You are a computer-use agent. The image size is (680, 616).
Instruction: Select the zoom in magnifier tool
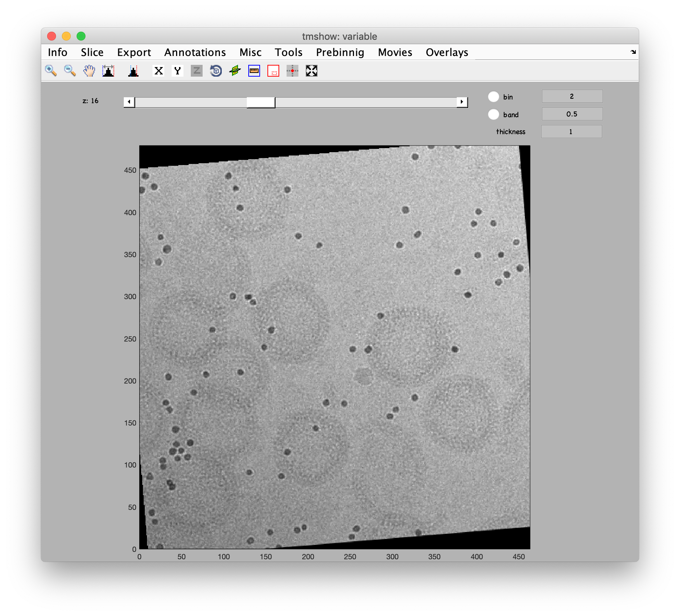pos(51,70)
